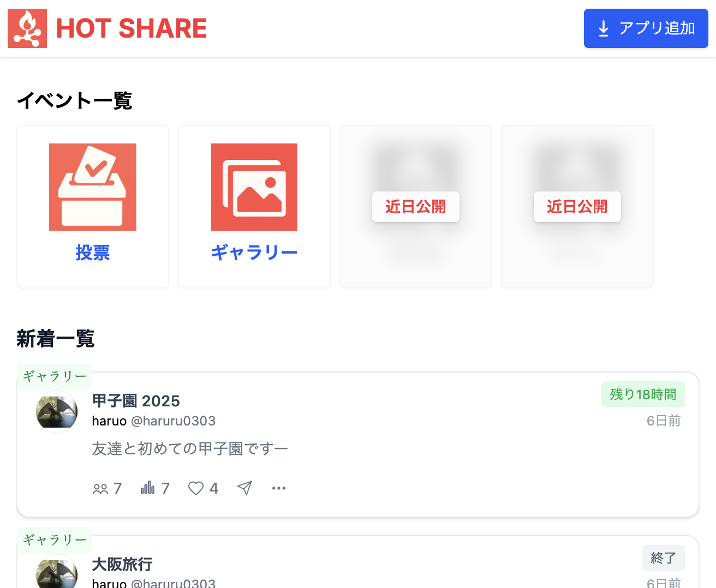Click the HOT SHARE flame logo icon
This screenshot has height=588, width=716.
tap(27, 28)
